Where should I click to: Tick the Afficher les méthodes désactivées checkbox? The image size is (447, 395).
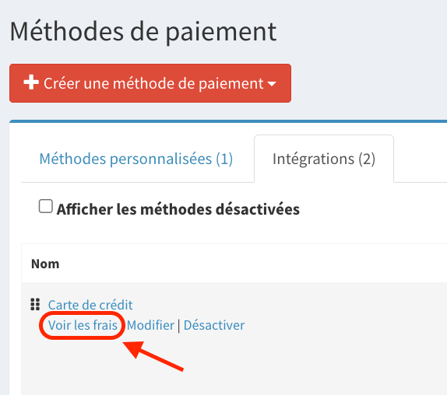pyautogui.click(x=46, y=206)
